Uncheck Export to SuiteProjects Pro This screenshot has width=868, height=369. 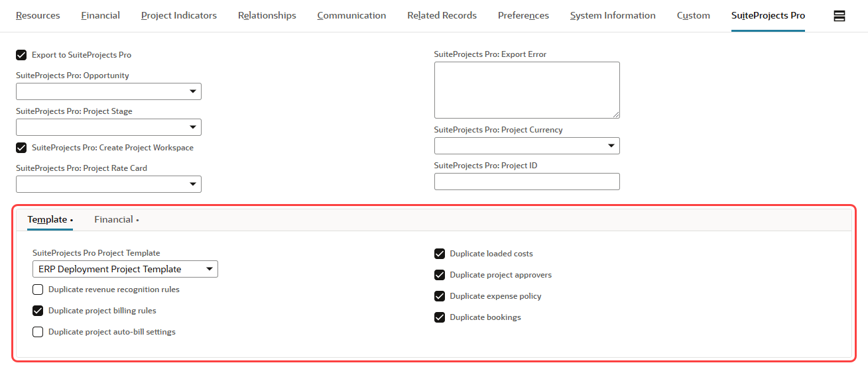coord(21,55)
